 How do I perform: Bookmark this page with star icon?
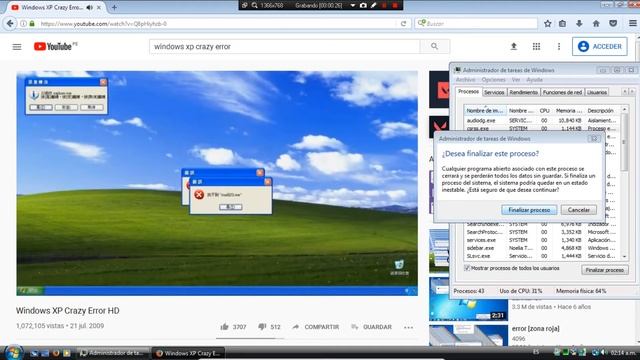click(x=548, y=24)
